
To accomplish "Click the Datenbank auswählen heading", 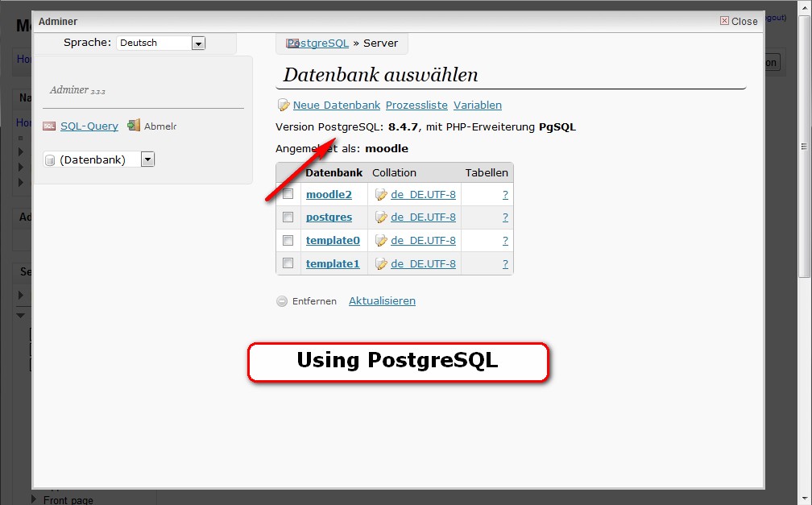I will click(380, 75).
